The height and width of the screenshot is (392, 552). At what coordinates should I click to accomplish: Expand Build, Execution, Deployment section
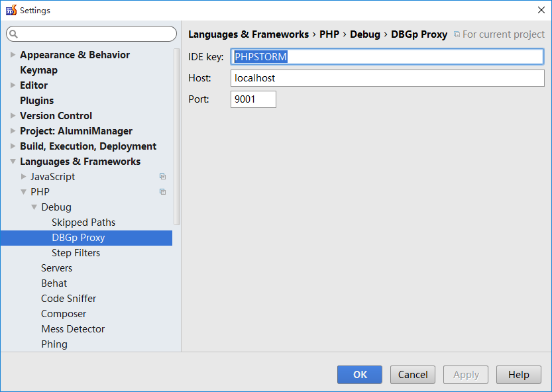13,146
